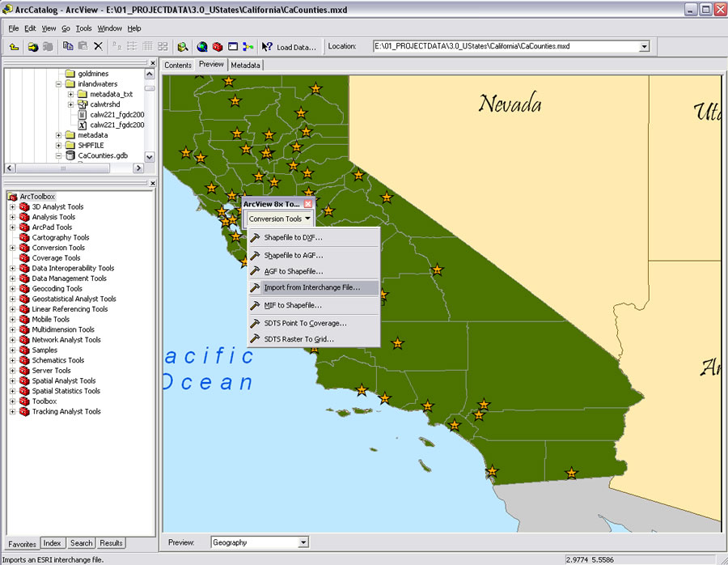Click the CaCounties.gdb geodatabase icon
Screen dimensions: 728x565
pos(70,155)
